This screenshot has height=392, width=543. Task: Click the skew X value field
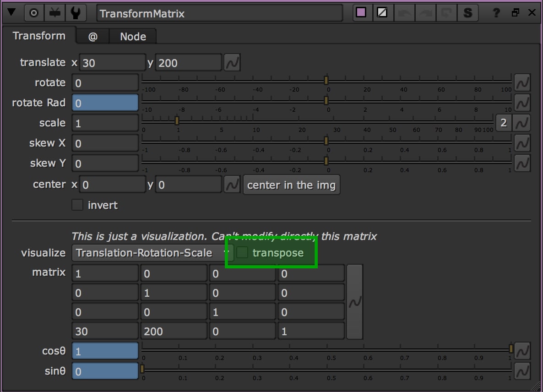pyautogui.click(x=105, y=143)
